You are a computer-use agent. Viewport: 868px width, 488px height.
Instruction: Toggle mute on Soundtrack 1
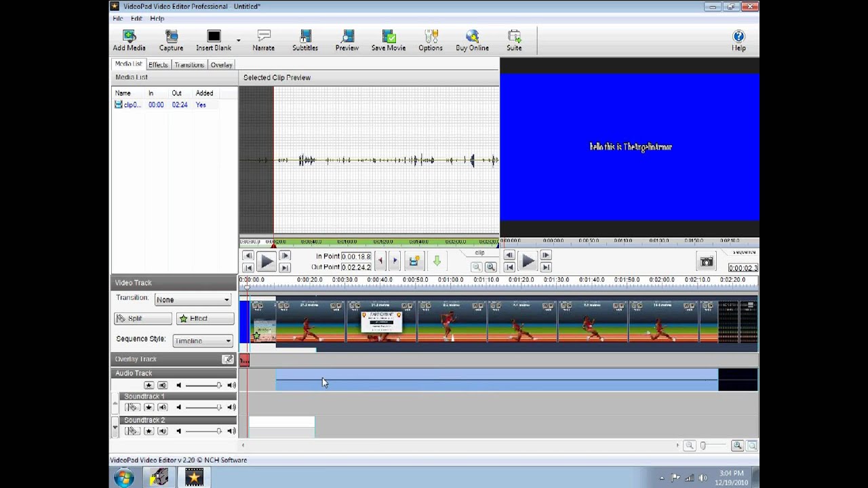162,407
